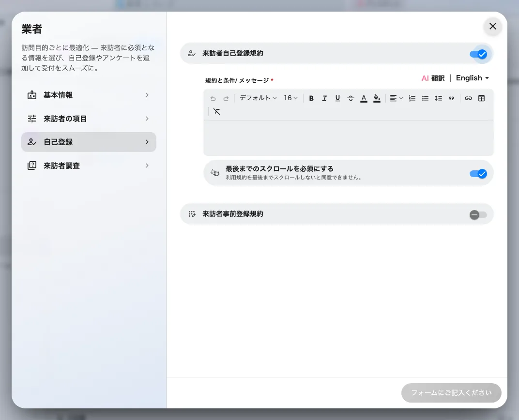
Task: Expand 基本情報 using its chevron
Action: coord(147,95)
